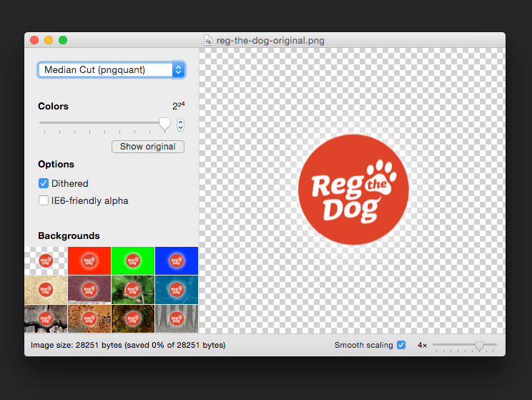
Task: Select the dark autumn foliage background thumbnail
Action: (x=133, y=318)
